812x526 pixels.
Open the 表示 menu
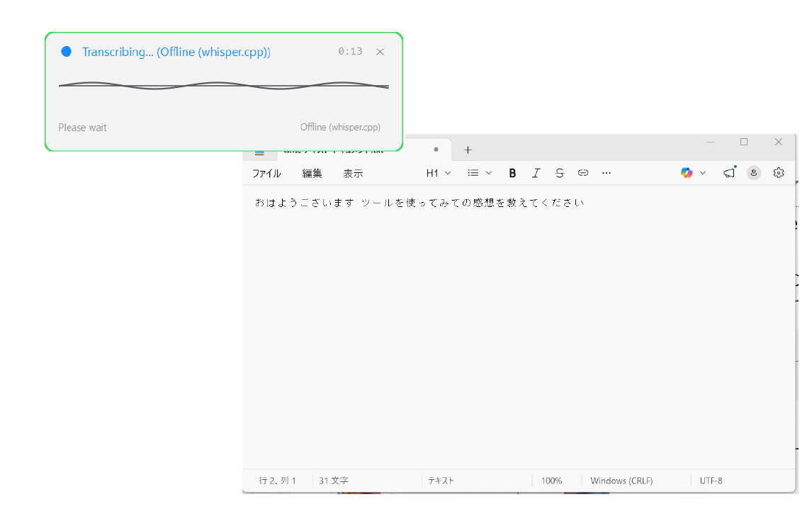click(x=353, y=174)
